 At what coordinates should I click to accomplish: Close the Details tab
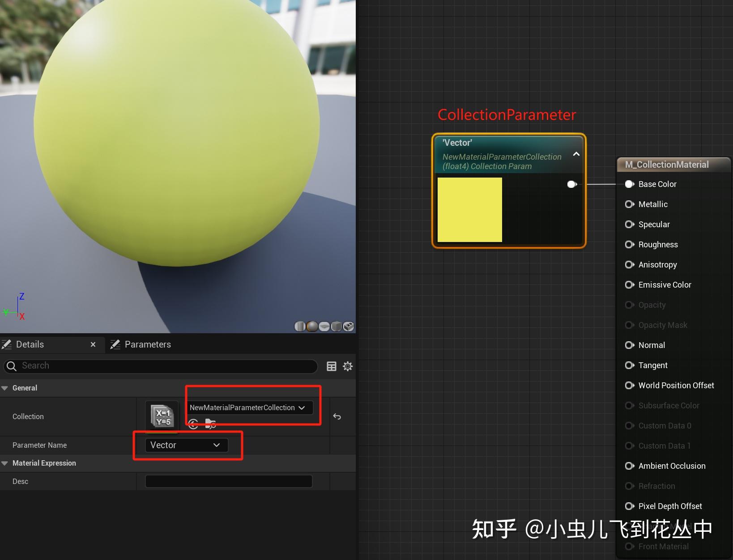pyautogui.click(x=93, y=344)
